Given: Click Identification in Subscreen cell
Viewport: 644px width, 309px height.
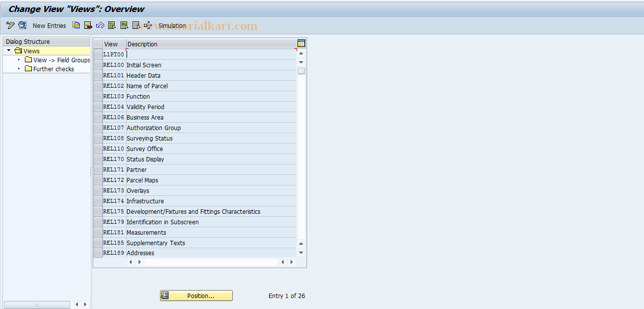Looking at the screenshot, I should coord(211,222).
